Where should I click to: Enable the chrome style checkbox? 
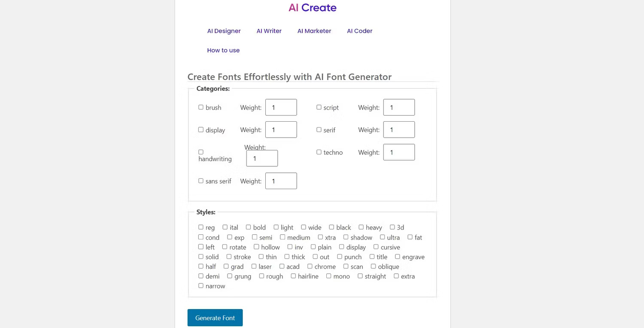pyautogui.click(x=310, y=266)
